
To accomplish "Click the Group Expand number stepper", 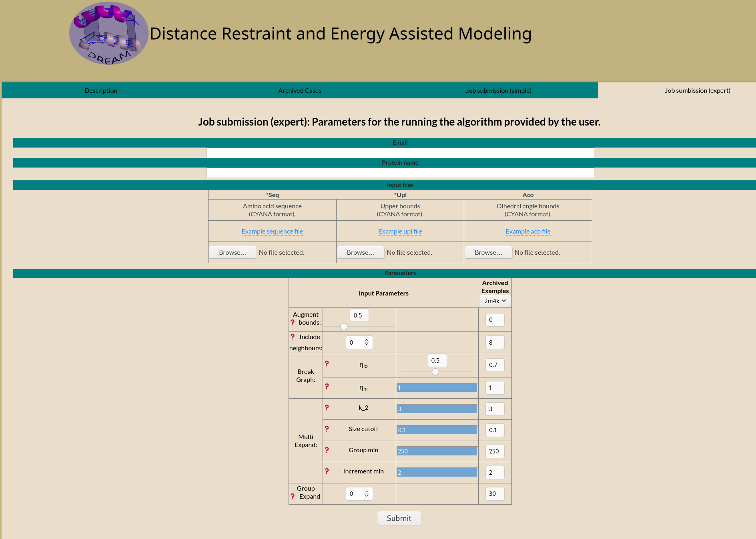I will pos(359,494).
